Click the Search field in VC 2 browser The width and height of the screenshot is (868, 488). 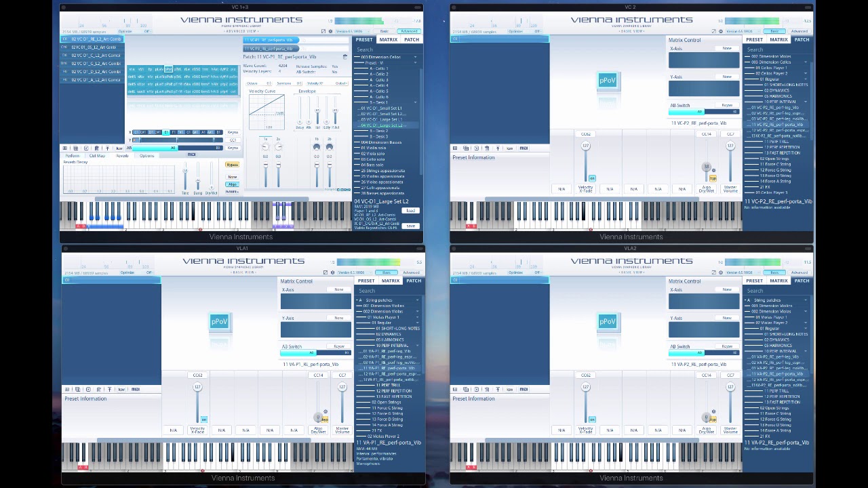pos(778,49)
